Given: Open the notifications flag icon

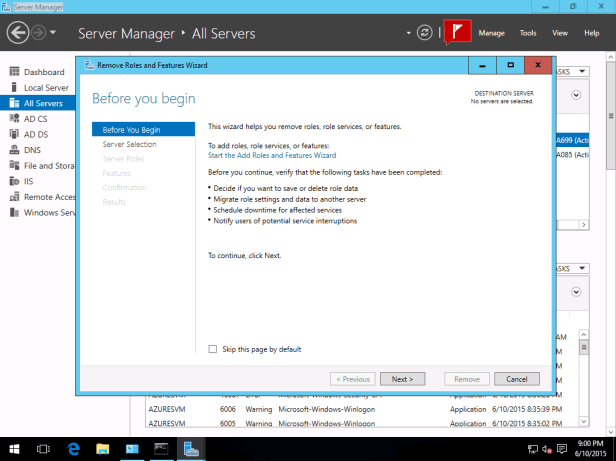Looking at the screenshot, I should (x=457, y=32).
